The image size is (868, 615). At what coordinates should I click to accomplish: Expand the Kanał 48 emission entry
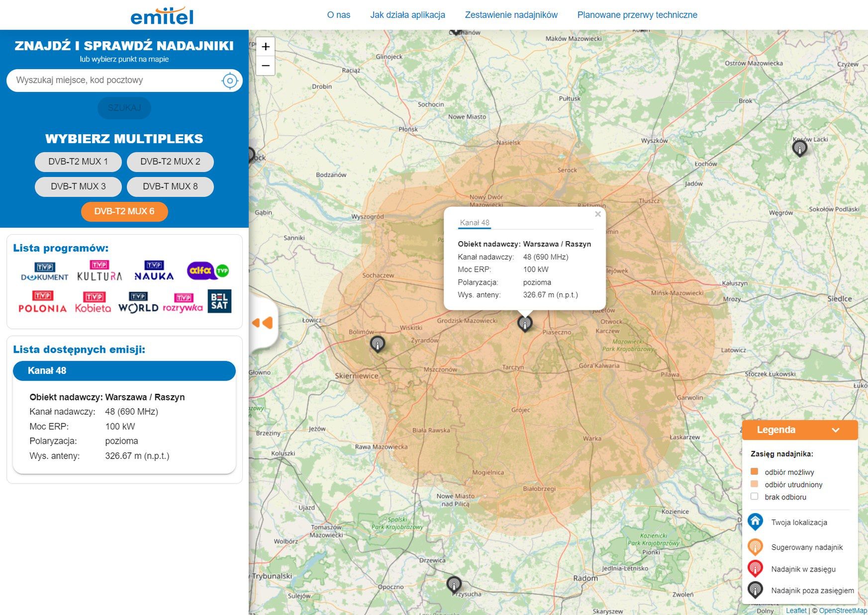click(x=124, y=370)
